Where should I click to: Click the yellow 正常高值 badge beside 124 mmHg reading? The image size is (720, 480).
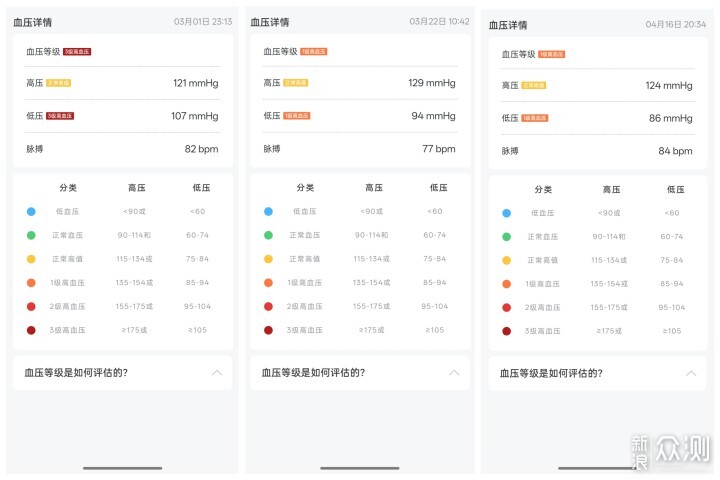pos(534,85)
